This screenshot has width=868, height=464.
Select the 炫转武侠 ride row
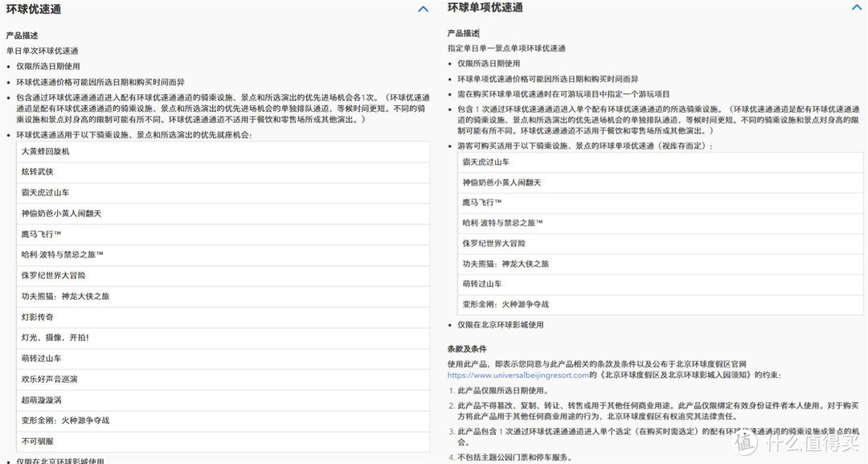[38, 172]
